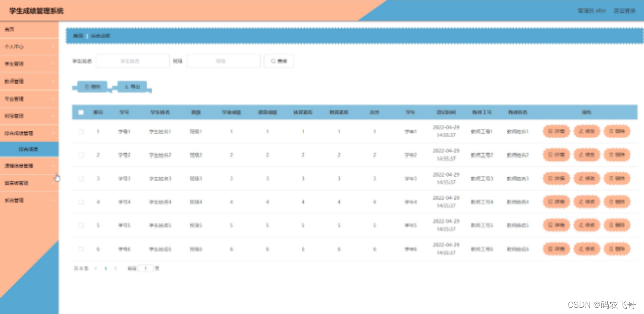Focus the 学生姓名 search input
Image resolution: width=644 pixels, height=314 pixels.
coord(132,61)
